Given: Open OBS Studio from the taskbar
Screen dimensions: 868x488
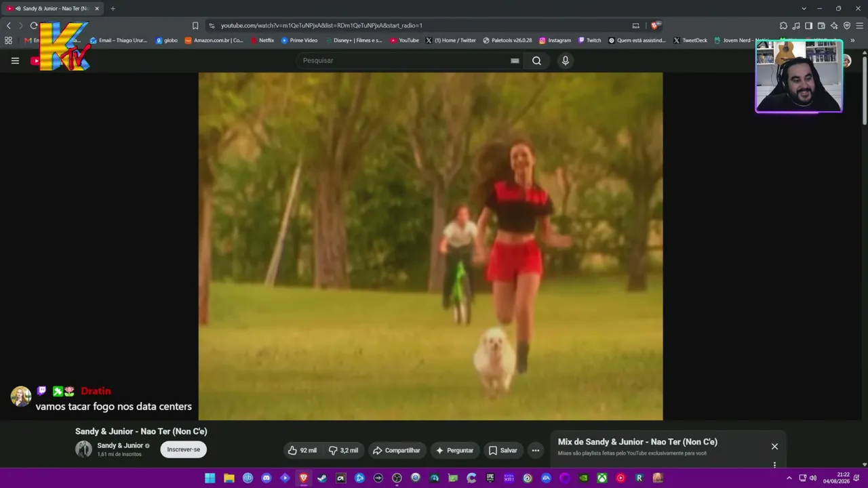Looking at the screenshot, I should tap(397, 478).
